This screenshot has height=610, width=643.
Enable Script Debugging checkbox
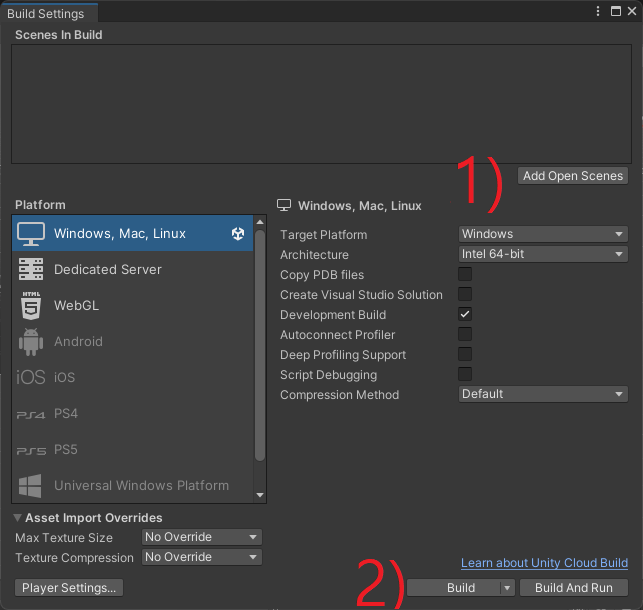(x=465, y=374)
